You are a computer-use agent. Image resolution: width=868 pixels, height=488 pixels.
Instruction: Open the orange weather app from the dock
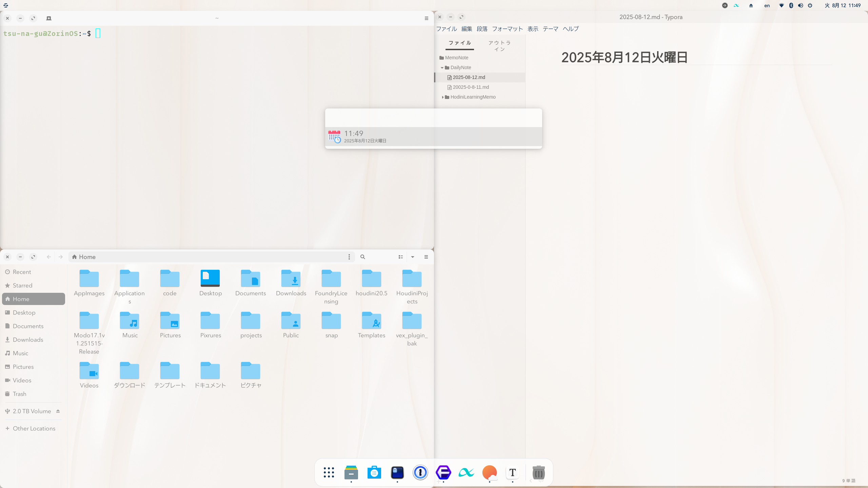coord(489,472)
